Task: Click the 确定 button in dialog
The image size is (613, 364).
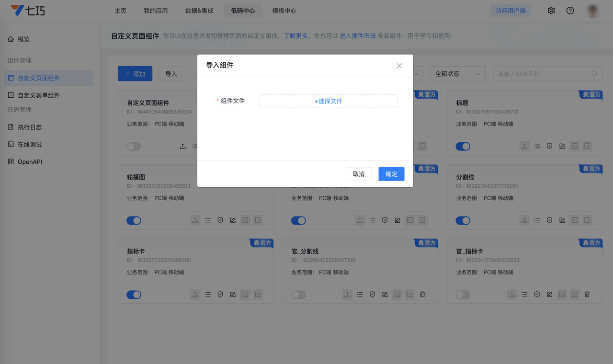Action: pyautogui.click(x=391, y=174)
